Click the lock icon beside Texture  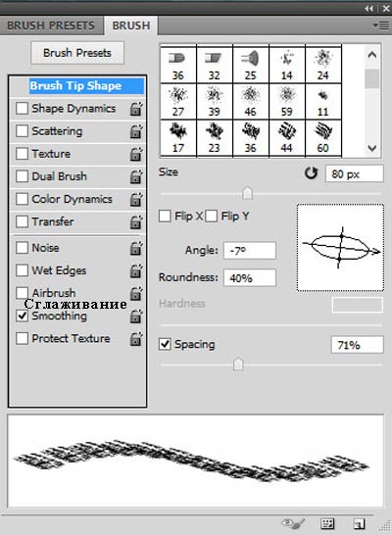point(136,154)
